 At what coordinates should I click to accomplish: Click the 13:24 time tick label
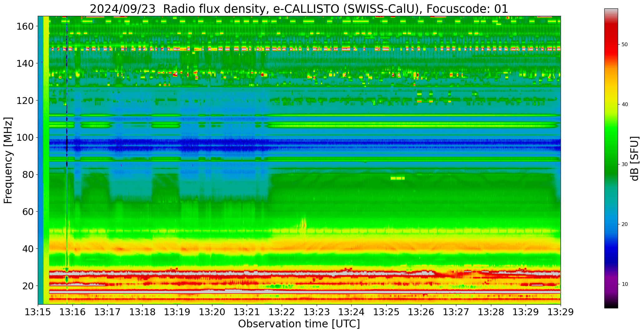click(352, 312)
